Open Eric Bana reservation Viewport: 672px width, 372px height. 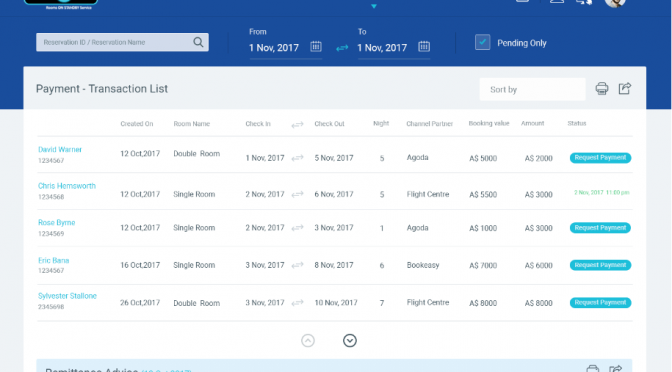coord(54,261)
